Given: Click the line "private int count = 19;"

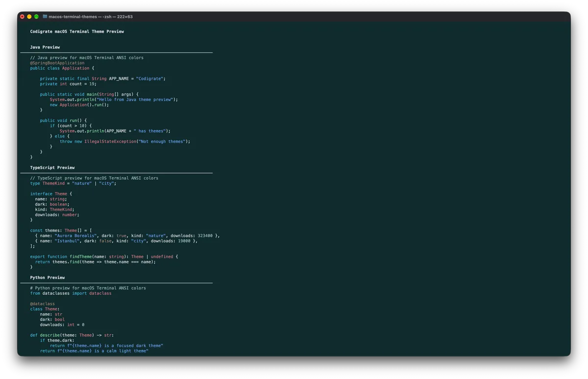Looking at the screenshot, I should tap(68, 84).
